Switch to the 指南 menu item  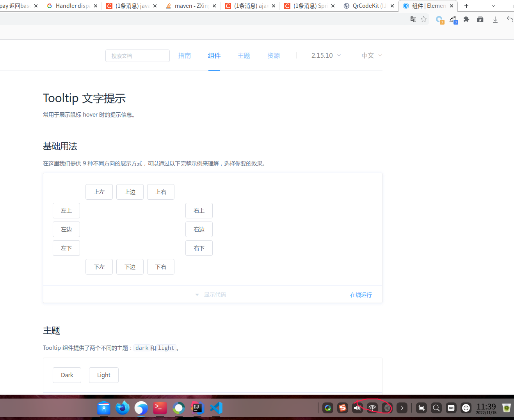pyautogui.click(x=185, y=55)
